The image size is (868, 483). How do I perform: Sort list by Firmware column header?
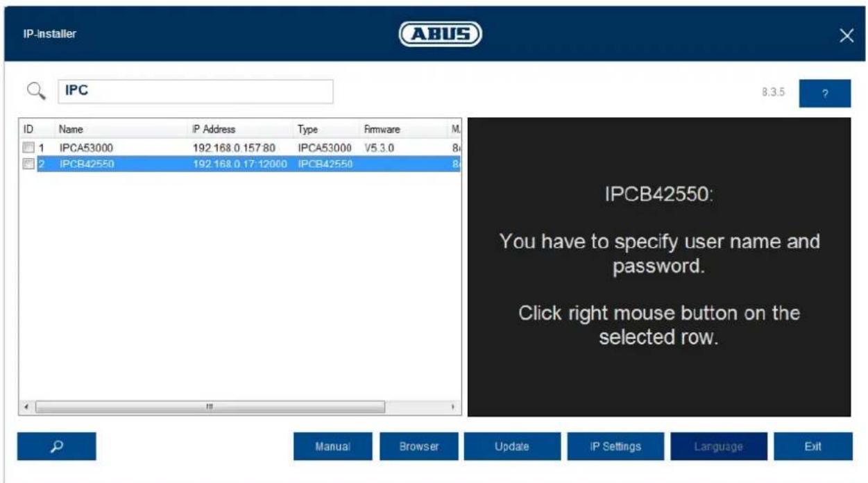pyautogui.click(x=382, y=129)
